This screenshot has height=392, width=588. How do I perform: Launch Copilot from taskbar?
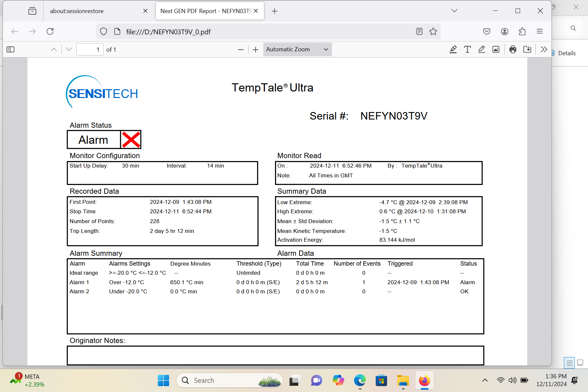338,381
